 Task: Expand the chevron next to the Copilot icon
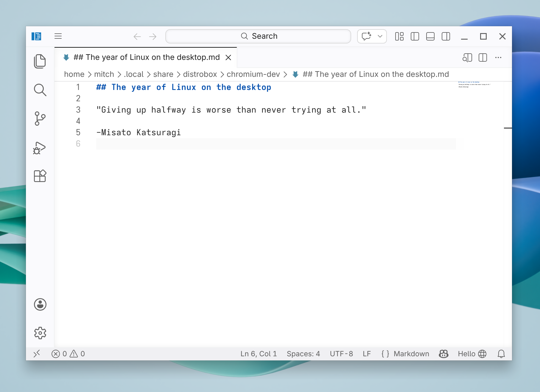[379, 36]
